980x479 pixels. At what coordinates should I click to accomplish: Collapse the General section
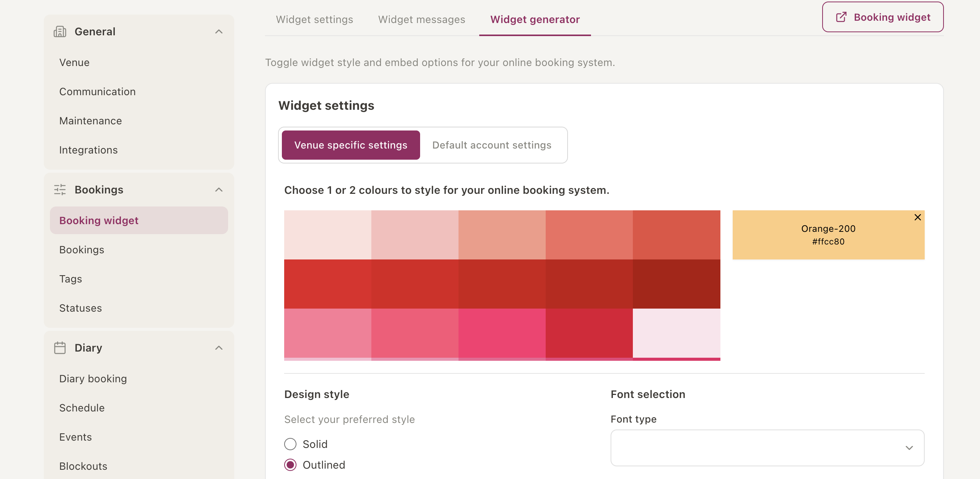coord(219,31)
